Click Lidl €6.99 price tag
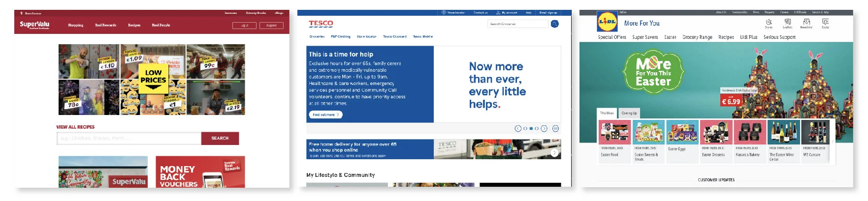 [x=731, y=101]
